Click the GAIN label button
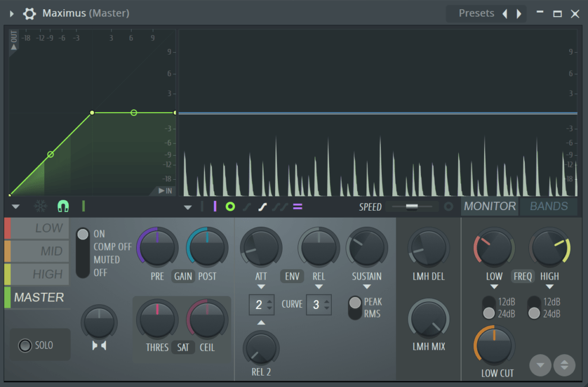The width and height of the screenshot is (588, 387). coord(183,276)
